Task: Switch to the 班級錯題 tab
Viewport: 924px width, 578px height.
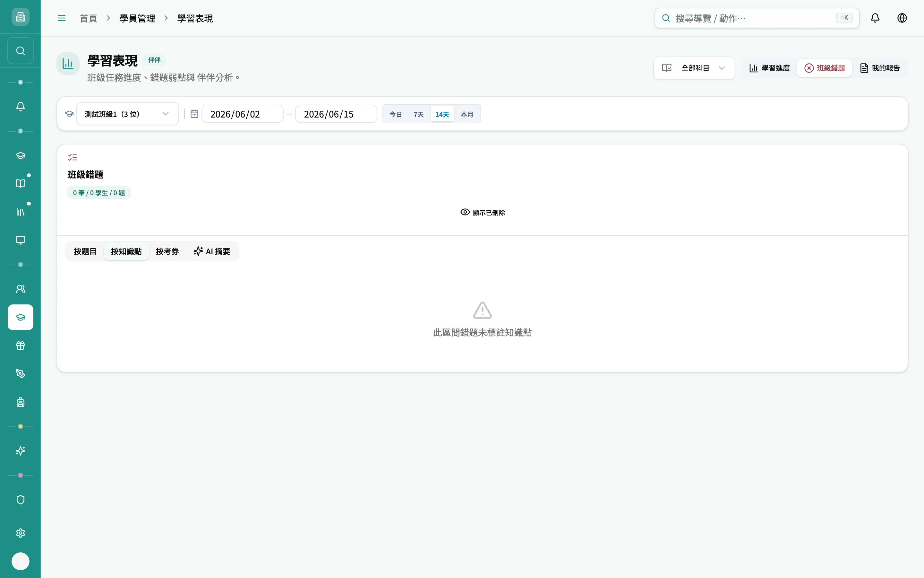Action: 825,68
